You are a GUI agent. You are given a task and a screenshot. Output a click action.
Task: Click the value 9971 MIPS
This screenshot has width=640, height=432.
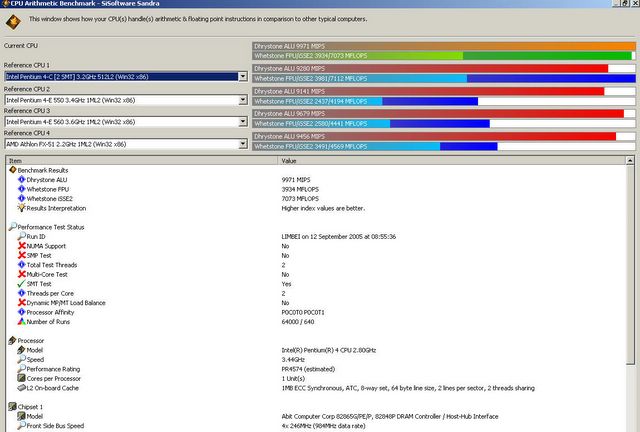pos(296,180)
